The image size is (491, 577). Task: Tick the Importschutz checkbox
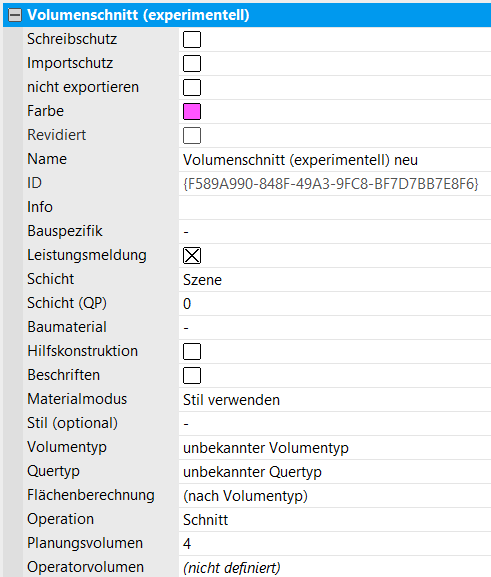tap(192, 63)
